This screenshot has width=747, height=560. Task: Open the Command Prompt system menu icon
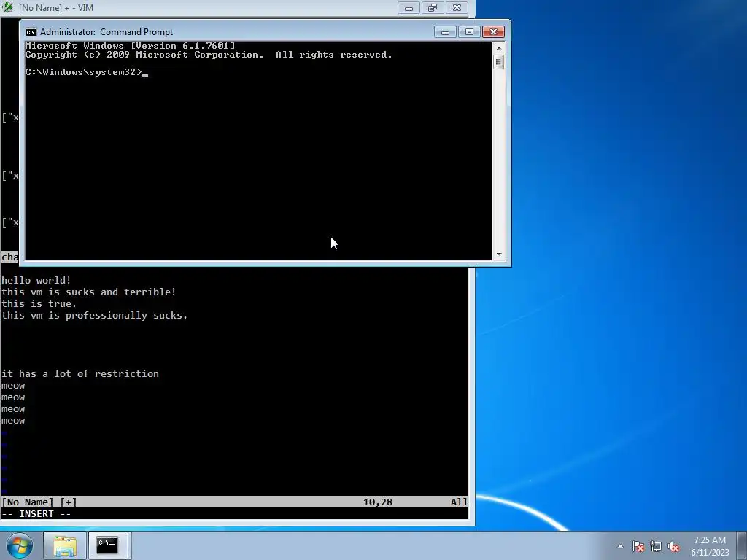(31, 32)
